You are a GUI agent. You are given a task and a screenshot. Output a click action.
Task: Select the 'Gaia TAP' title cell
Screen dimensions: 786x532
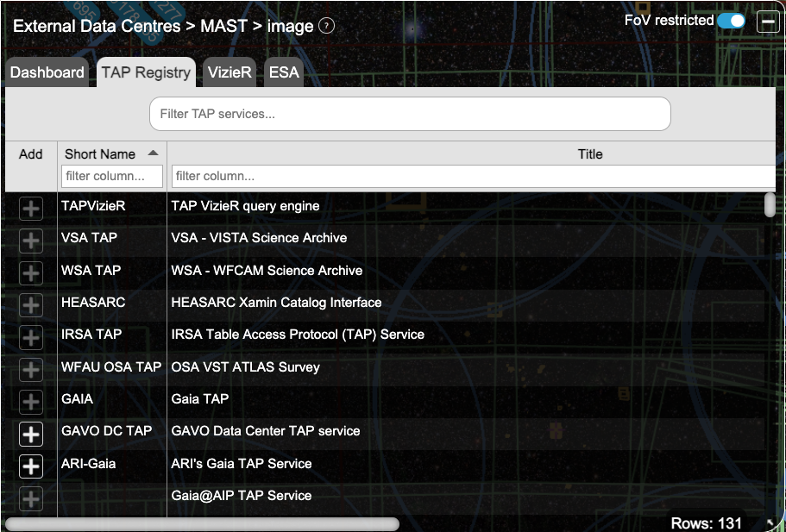click(200, 398)
